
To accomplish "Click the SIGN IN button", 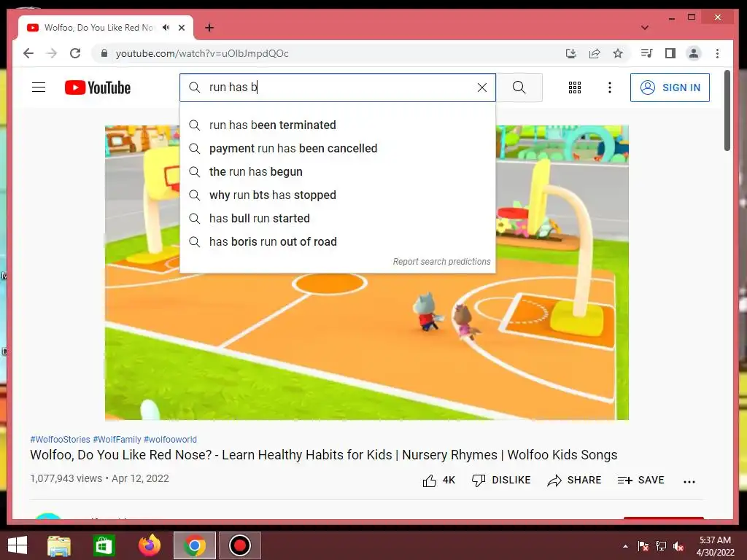I will [670, 87].
